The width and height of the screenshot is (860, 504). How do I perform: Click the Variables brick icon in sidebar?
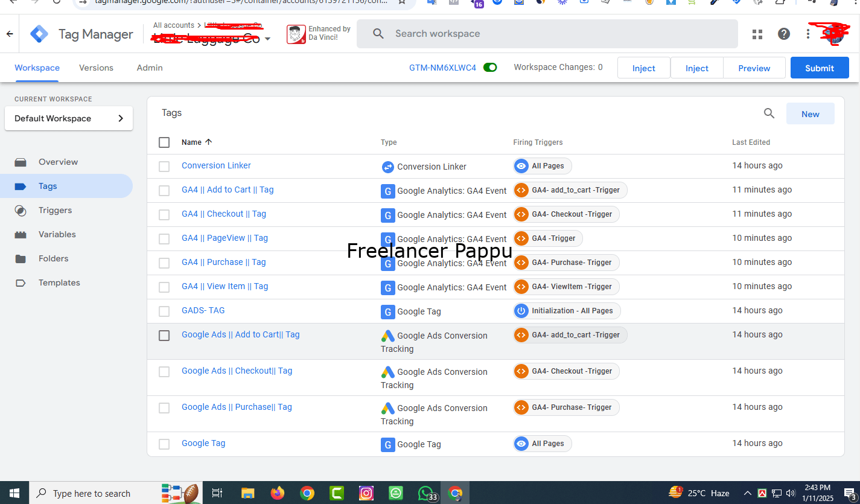(21, 235)
